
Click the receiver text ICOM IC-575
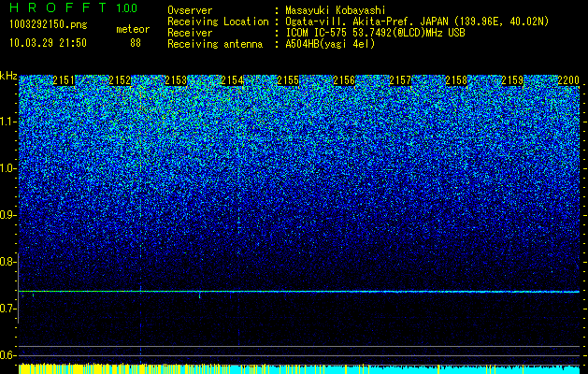point(317,33)
